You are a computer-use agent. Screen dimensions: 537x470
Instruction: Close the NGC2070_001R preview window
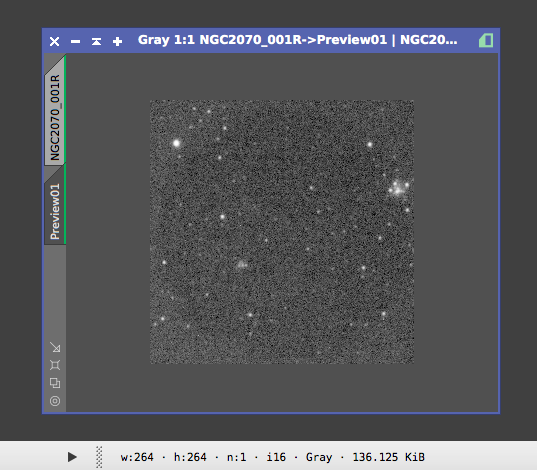pos(54,41)
